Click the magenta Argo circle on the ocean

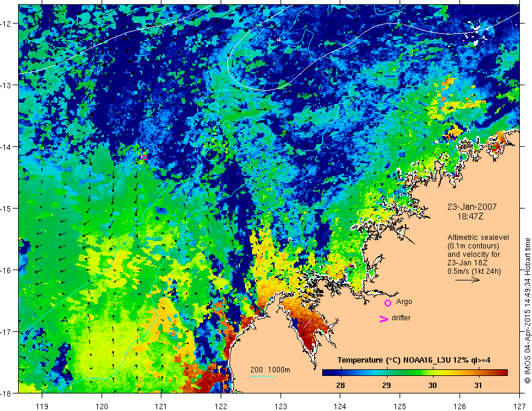pyautogui.click(x=144, y=157)
